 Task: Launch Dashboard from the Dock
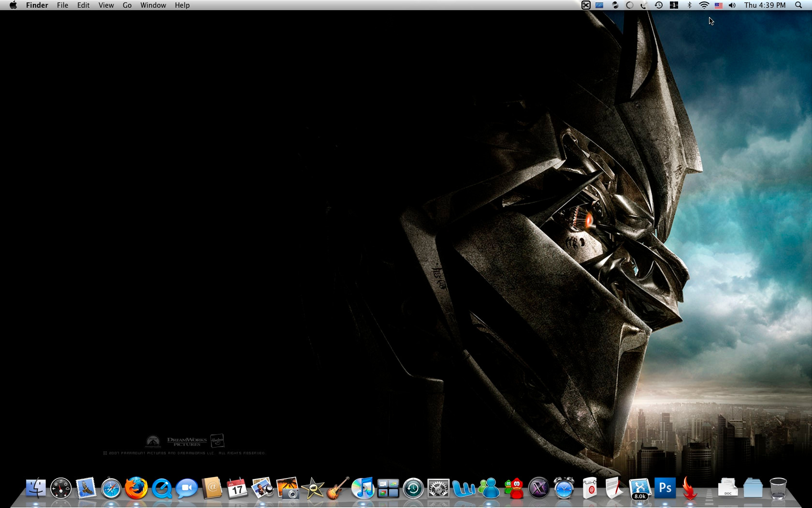(x=61, y=488)
